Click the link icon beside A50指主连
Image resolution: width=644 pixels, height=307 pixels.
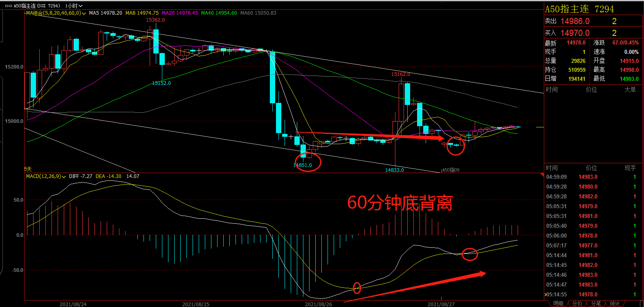tap(8, 6)
